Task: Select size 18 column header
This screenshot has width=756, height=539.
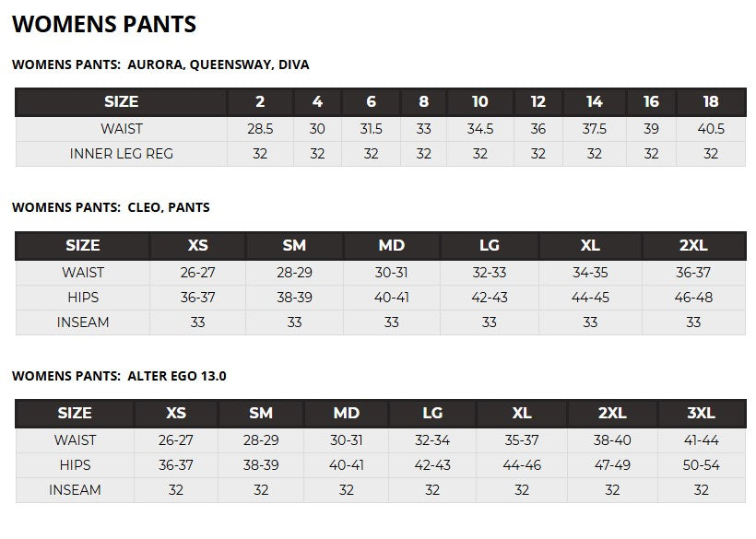Action: tap(710, 102)
